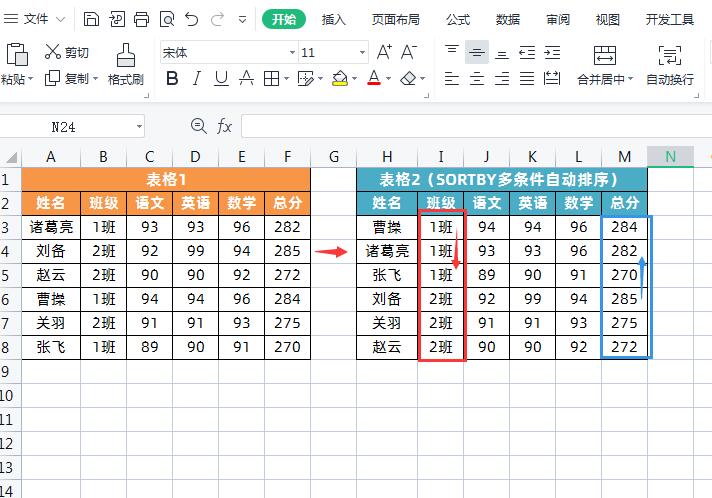Switch to 数据 tab

508,20
